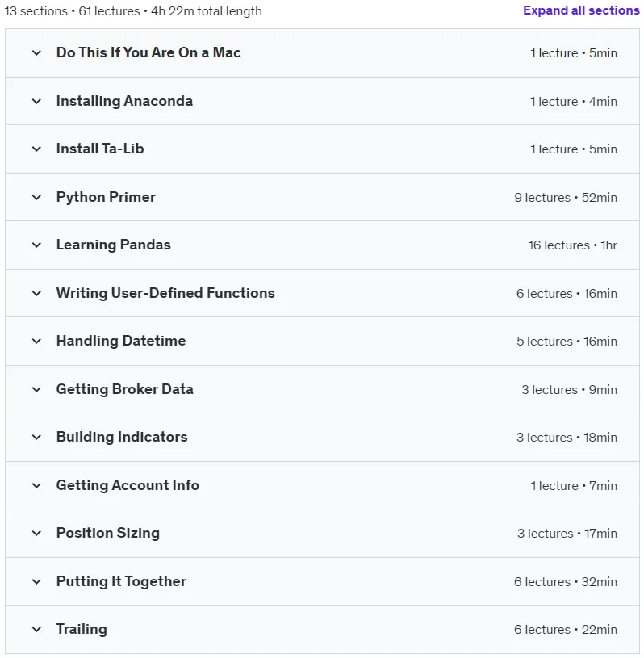Open Getting Account Info chevron
This screenshot has width=644, height=658.
[36, 485]
